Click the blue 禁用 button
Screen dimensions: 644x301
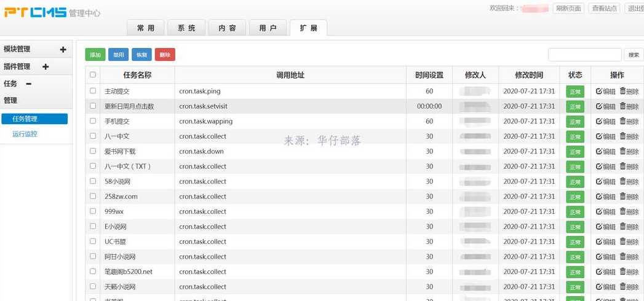119,55
